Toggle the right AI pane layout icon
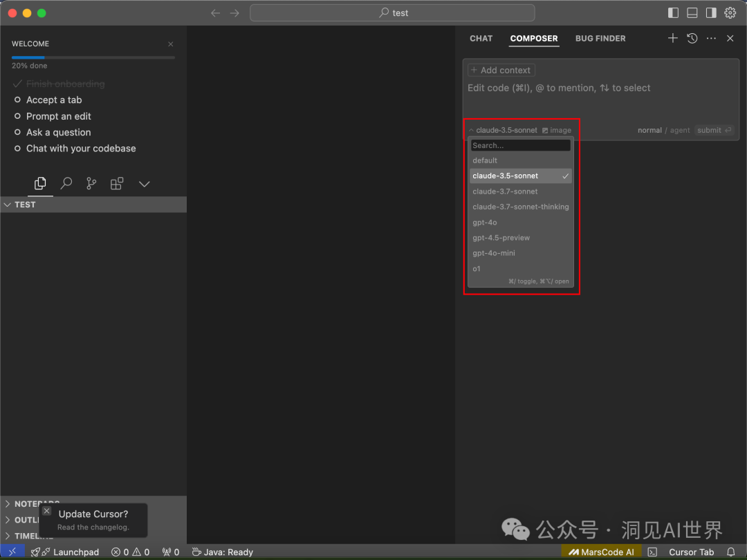Image resolution: width=747 pixels, height=560 pixels. (x=711, y=13)
